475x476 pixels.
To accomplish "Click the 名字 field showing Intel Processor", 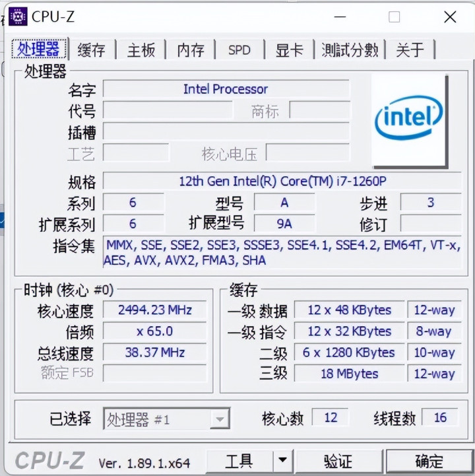I will coord(226,89).
